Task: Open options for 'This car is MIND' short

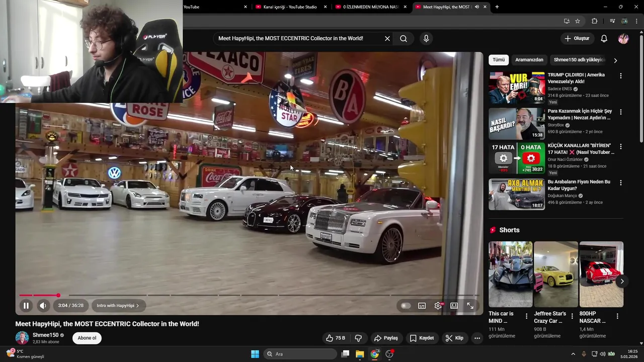Action: [527, 316]
